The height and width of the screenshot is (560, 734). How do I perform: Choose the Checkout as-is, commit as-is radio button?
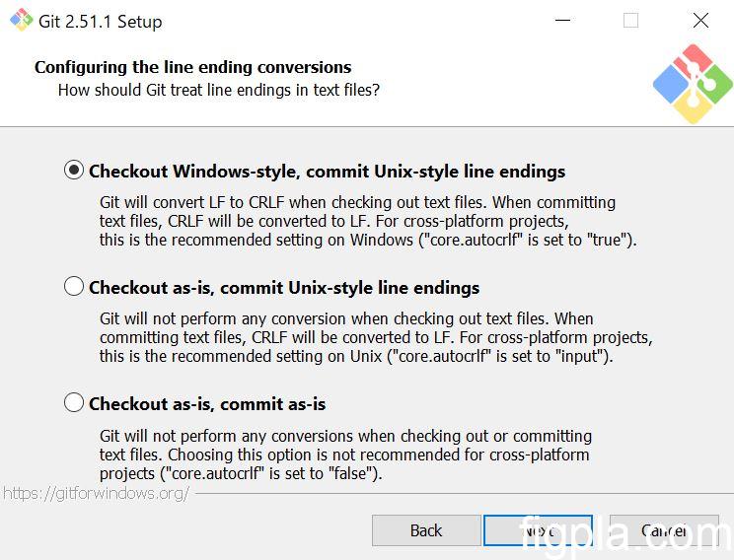pyautogui.click(x=74, y=403)
